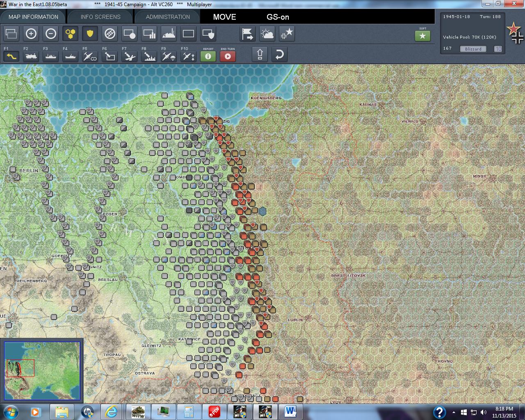Select F7 bomb airfield mode icon
The height and width of the screenshot is (420, 525).
(x=130, y=56)
